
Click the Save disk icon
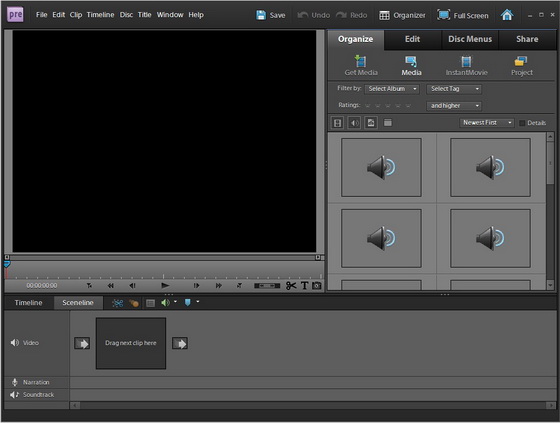pyautogui.click(x=261, y=15)
